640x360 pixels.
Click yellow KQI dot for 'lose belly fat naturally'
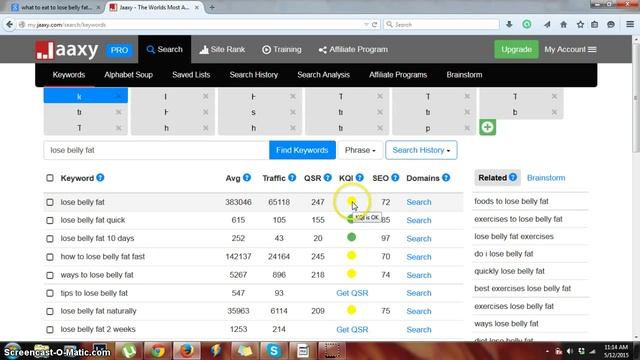(351, 310)
